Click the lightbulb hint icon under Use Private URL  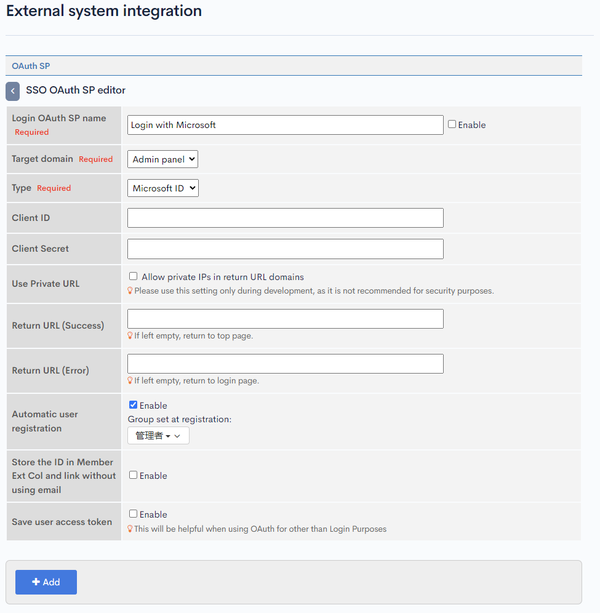click(x=130, y=291)
